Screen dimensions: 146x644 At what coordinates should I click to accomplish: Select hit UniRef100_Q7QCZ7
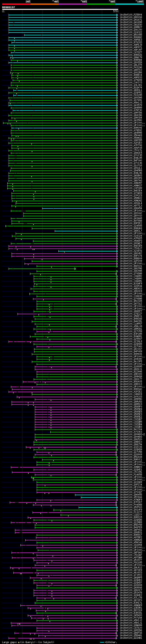[x=131, y=314]
